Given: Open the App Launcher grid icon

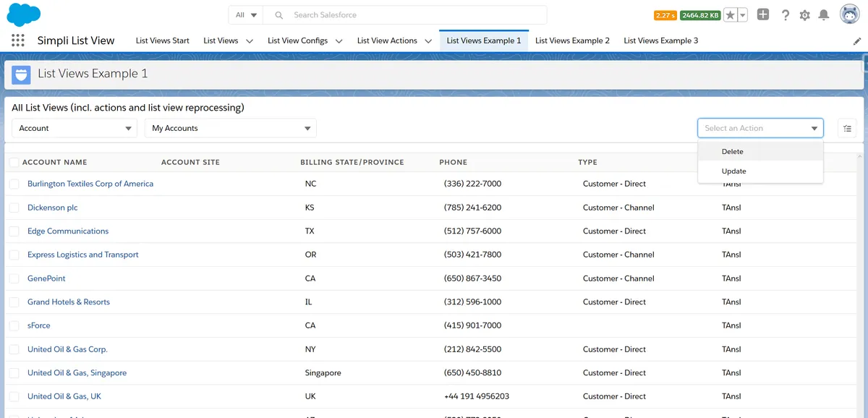Looking at the screenshot, I should click(18, 40).
